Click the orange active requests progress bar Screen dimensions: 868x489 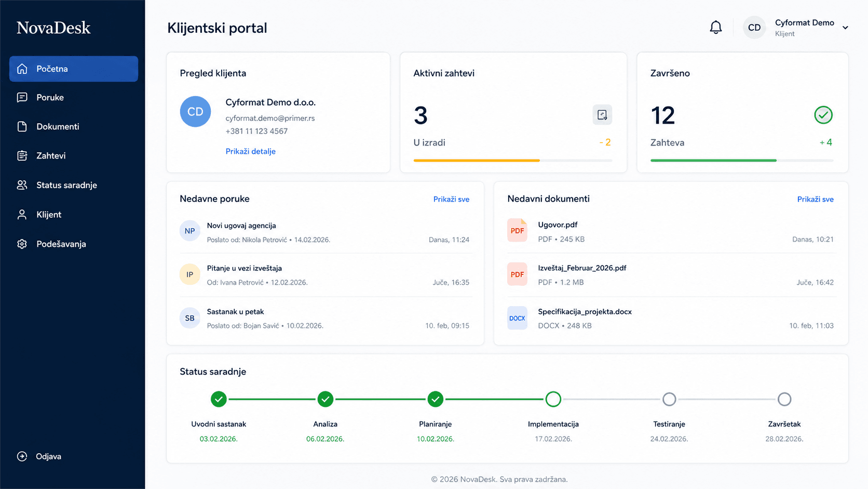pyautogui.click(x=477, y=161)
